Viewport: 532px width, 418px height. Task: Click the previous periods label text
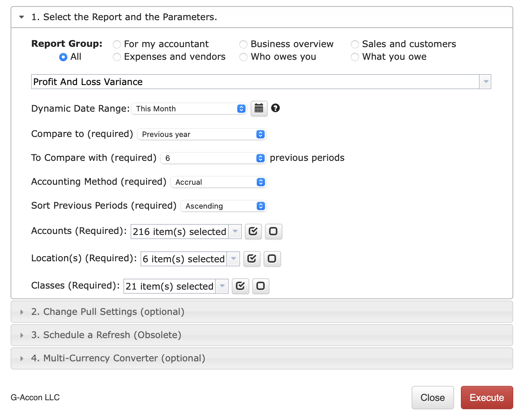pos(307,158)
